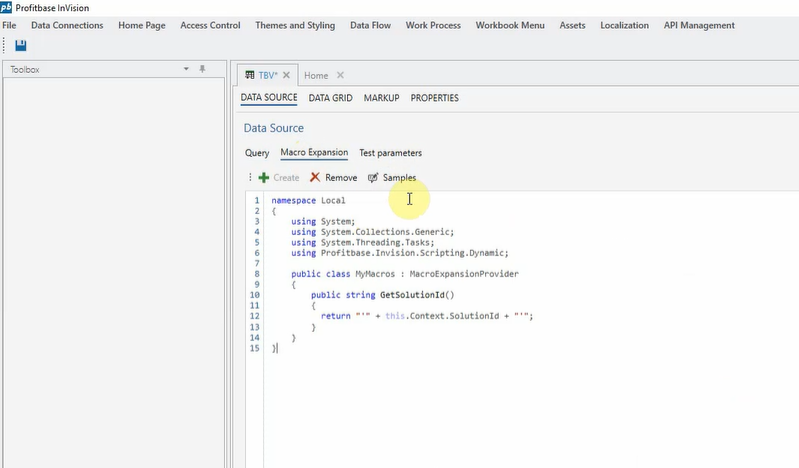The image size is (799, 468).
Task: Click the red X Remove icon
Action: [315, 178]
